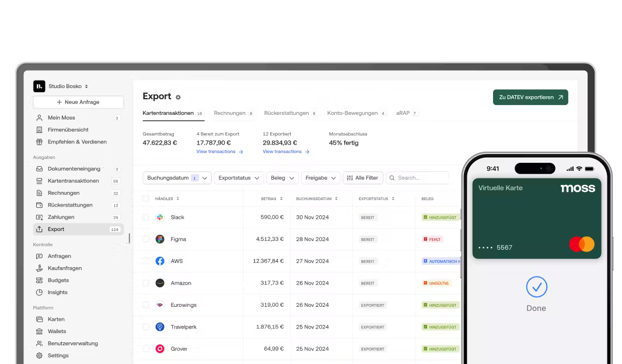Click the Studio Bosko logo icon

[39, 86]
